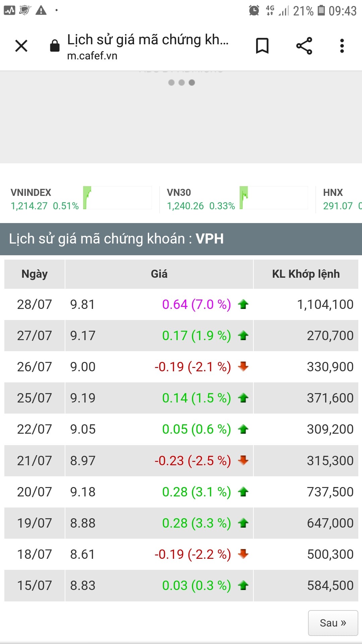
Task: Tap the green up arrow for 15/07
Action: 243,586
